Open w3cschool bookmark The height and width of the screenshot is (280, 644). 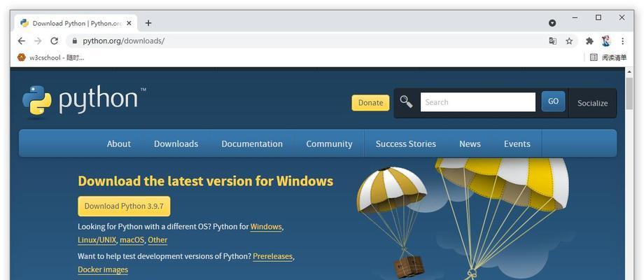51,57
